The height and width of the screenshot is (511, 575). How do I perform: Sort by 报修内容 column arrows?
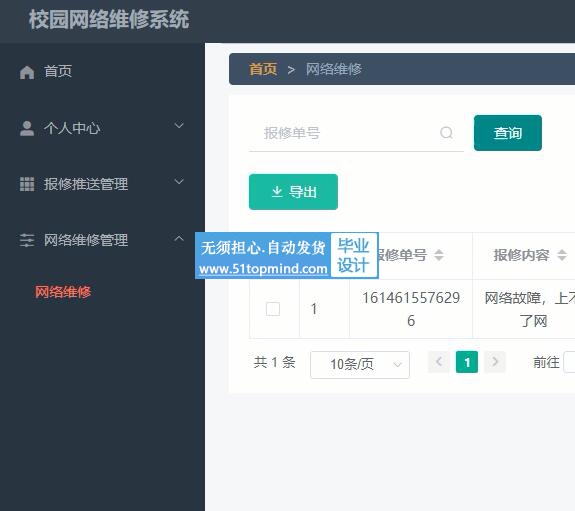click(562, 255)
